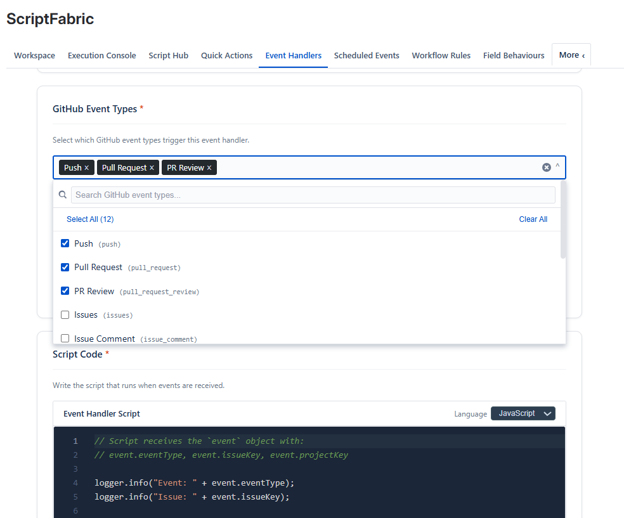
Task: Check the Issue Comment checkbox
Action: click(x=65, y=339)
